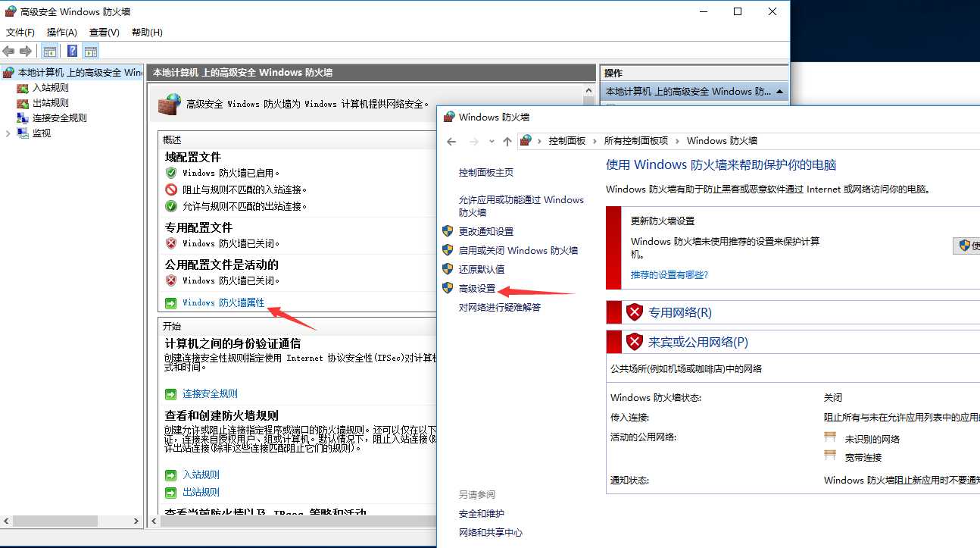This screenshot has width=980, height=548.
Task: Open the 查看(V) menu
Action: (105, 32)
